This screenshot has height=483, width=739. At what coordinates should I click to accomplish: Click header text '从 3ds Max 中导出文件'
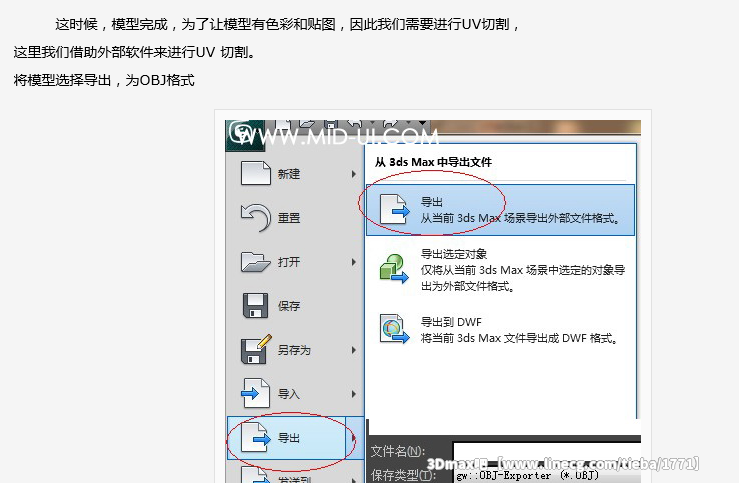[x=434, y=162]
